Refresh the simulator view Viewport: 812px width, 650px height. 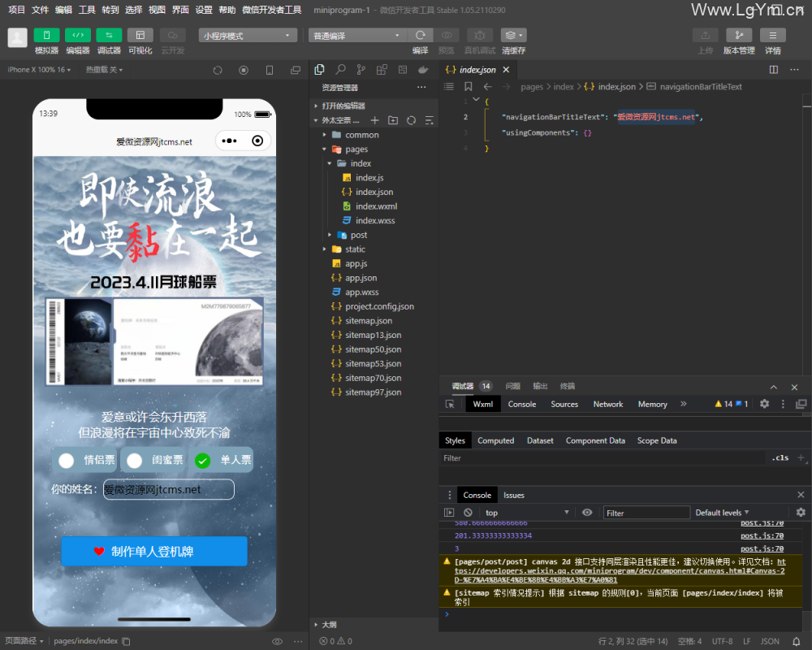coord(218,70)
